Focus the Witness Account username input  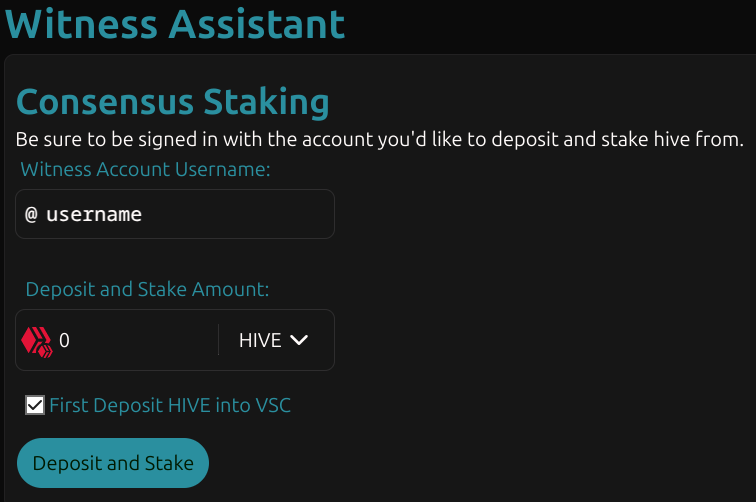[175, 214]
